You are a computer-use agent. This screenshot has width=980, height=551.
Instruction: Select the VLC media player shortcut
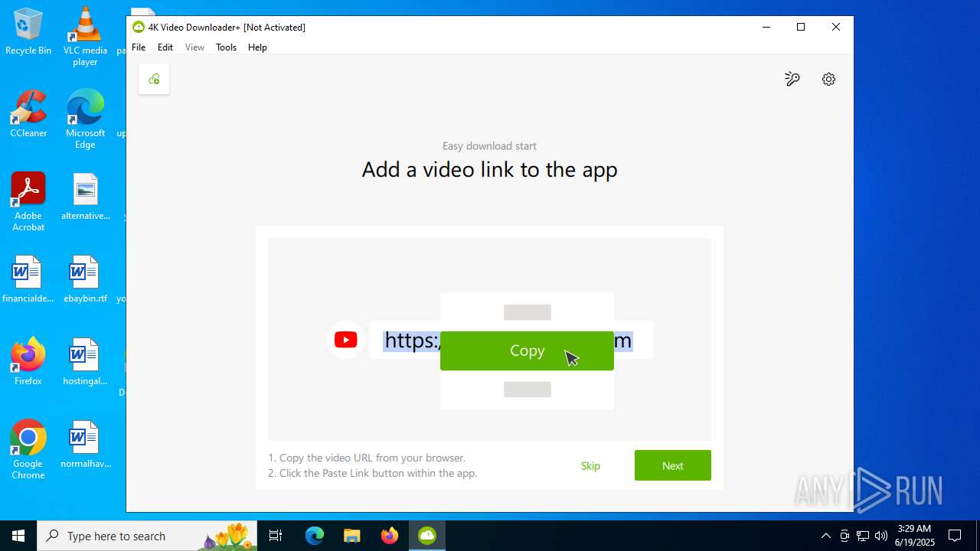click(x=85, y=37)
